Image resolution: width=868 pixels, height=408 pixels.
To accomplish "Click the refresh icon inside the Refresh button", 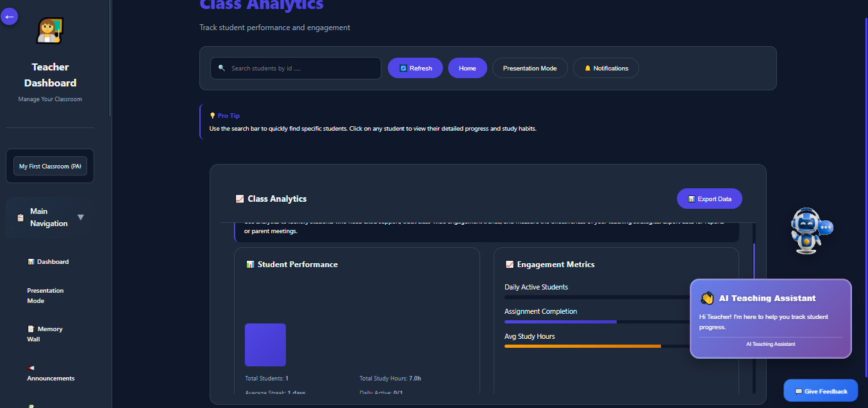I will pyautogui.click(x=403, y=67).
